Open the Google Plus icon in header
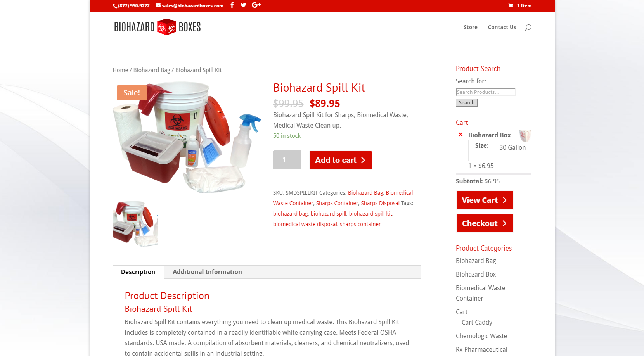This screenshot has height=356, width=644. [x=256, y=5]
